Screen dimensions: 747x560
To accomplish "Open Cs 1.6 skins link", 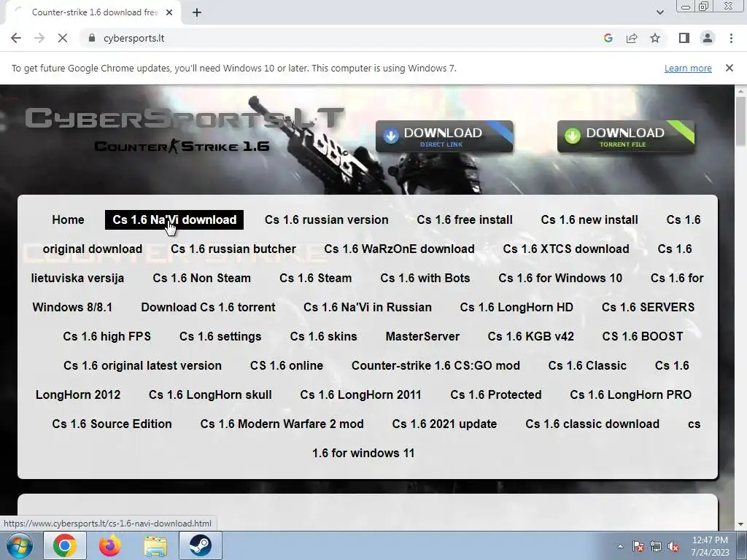I will 323,336.
